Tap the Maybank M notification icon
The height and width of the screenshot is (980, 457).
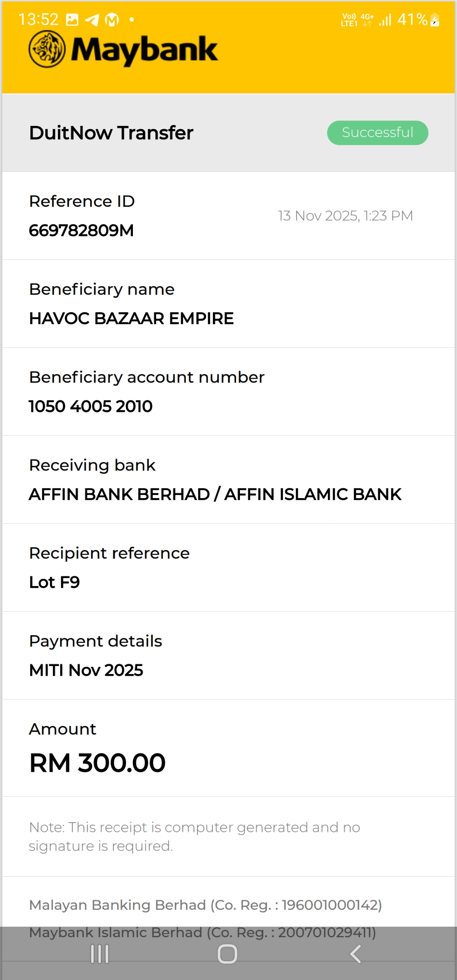112,20
